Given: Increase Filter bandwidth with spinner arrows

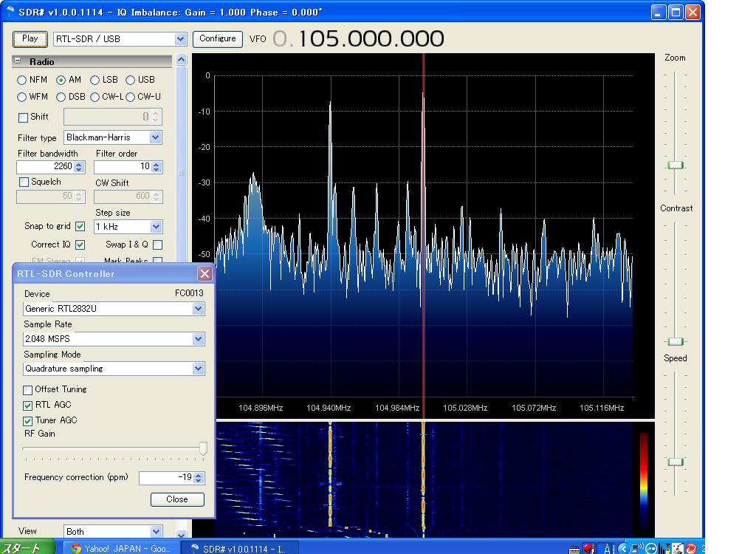Looking at the screenshot, I should pyautogui.click(x=79, y=164).
